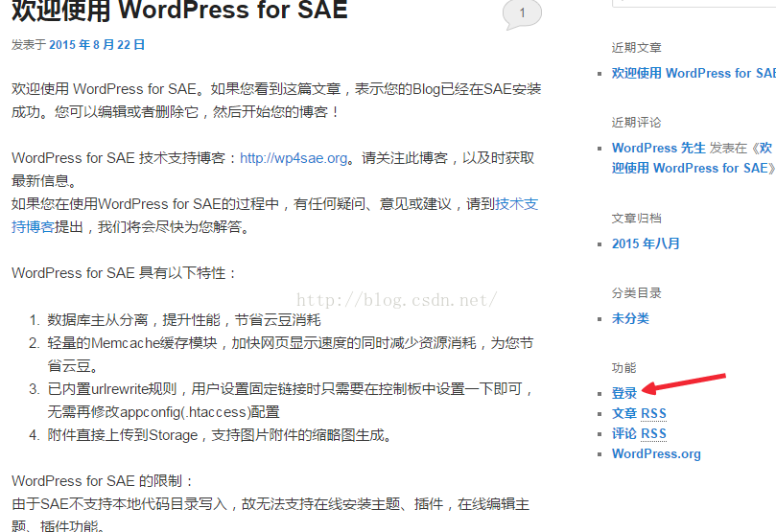Open the 文章 RSS feed link
The height and width of the screenshot is (532, 776).
tap(639, 413)
